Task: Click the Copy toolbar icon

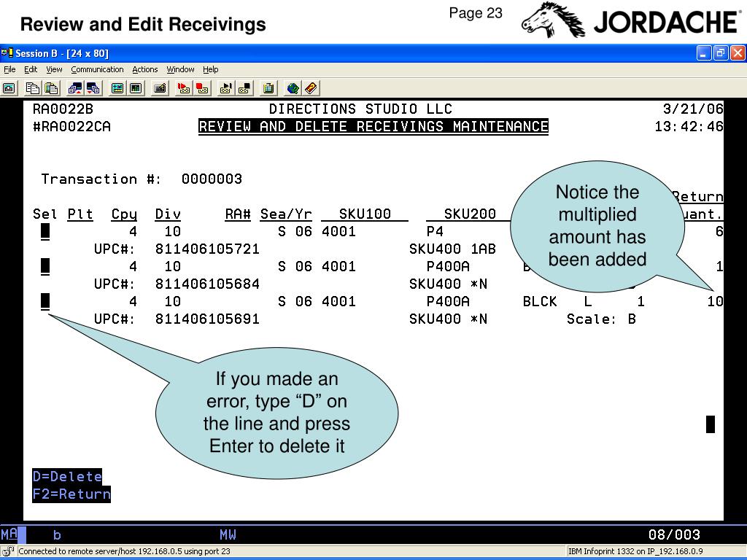Action: 32,88
